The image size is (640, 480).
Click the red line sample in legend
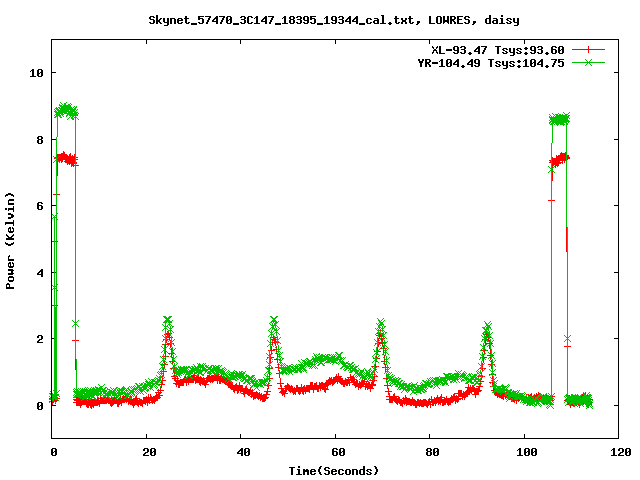(588, 50)
